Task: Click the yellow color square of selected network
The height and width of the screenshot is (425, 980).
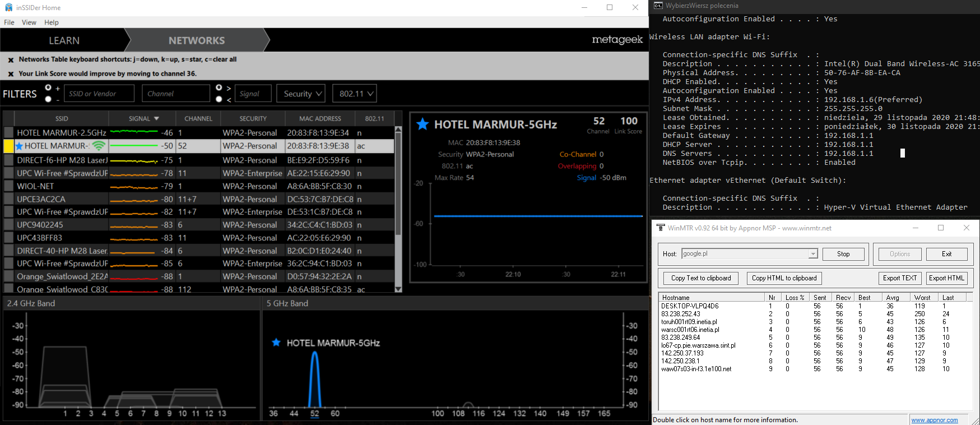Action: pos(8,146)
